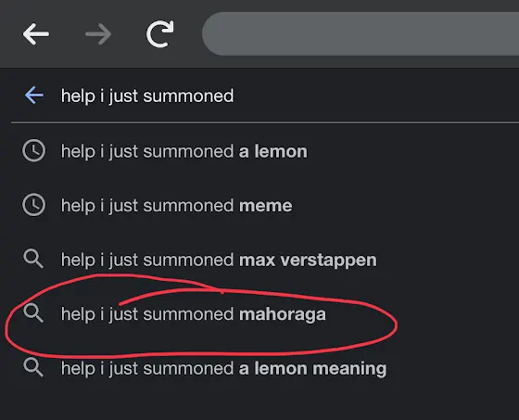Click the bold text 'max verstappen'
The image size is (519, 420).
[308, 260]
